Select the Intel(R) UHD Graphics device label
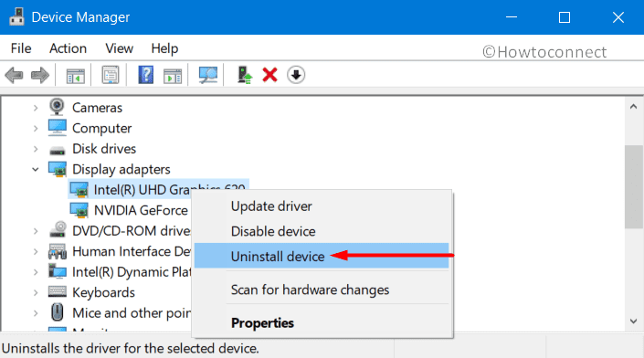644x358 pixels. 169,190
